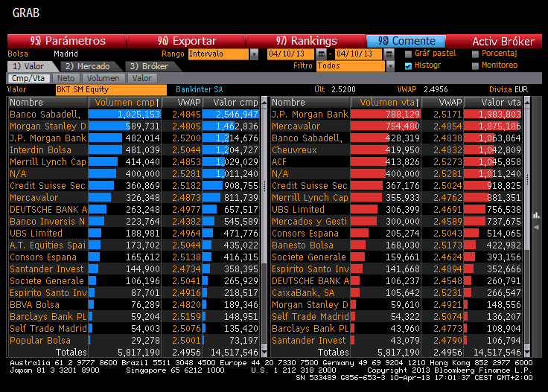Viewport: 548px width, 392px height.
Task: Select the Cmp/Vta sub-tab
Action: pyautogui.click(x=28, y=78)
